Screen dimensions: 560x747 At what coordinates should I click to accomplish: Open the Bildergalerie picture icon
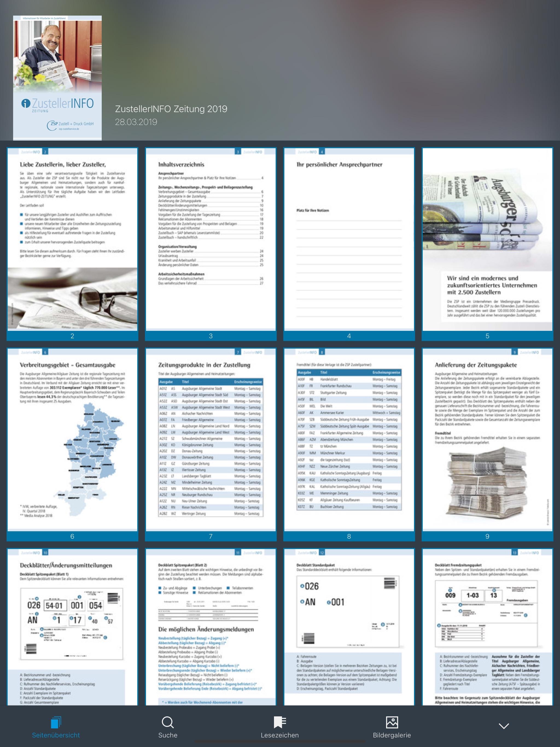(392, 722)
